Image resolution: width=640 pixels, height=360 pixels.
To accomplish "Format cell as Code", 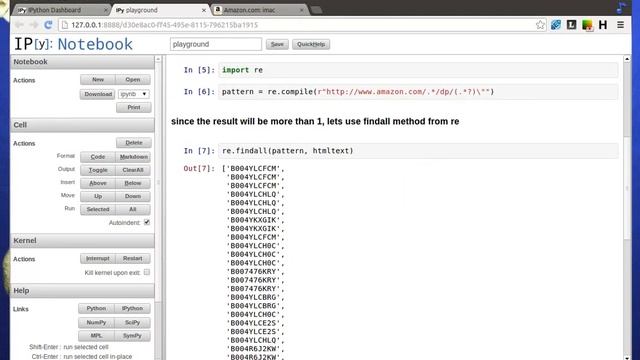I will [x=98, y=157].
